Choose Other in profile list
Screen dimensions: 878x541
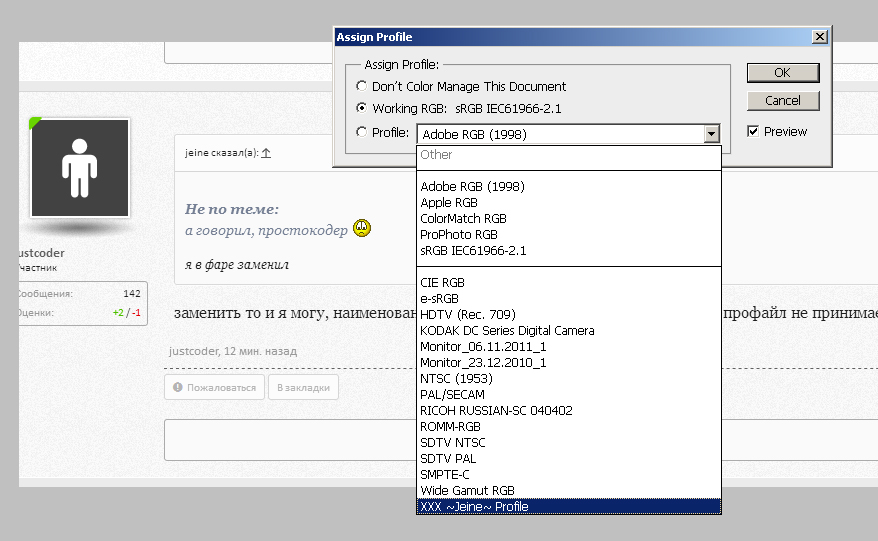point(568,155)
